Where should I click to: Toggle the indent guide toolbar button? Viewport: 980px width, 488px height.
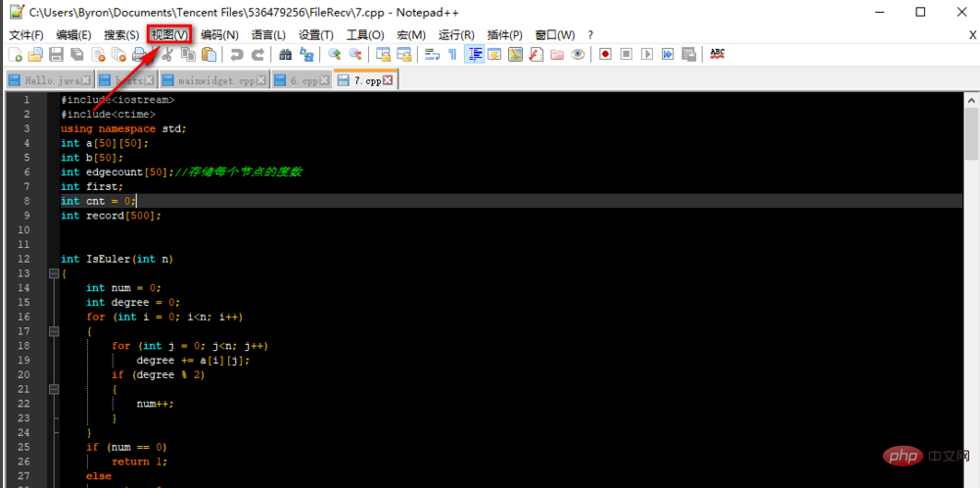pyautogui.click(x=474, y=55)
